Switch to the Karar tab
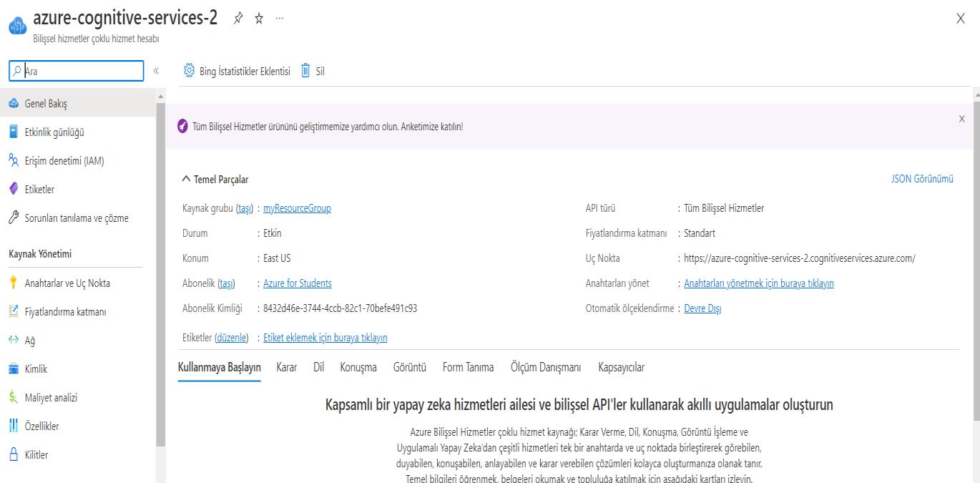Screen dimensions: 980x483 [287, 367]
